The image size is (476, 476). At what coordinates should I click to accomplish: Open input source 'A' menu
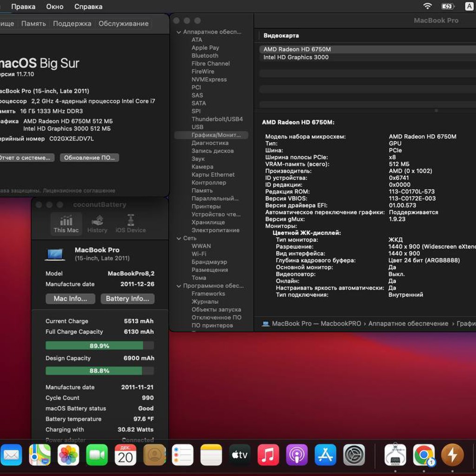(469, 7)
